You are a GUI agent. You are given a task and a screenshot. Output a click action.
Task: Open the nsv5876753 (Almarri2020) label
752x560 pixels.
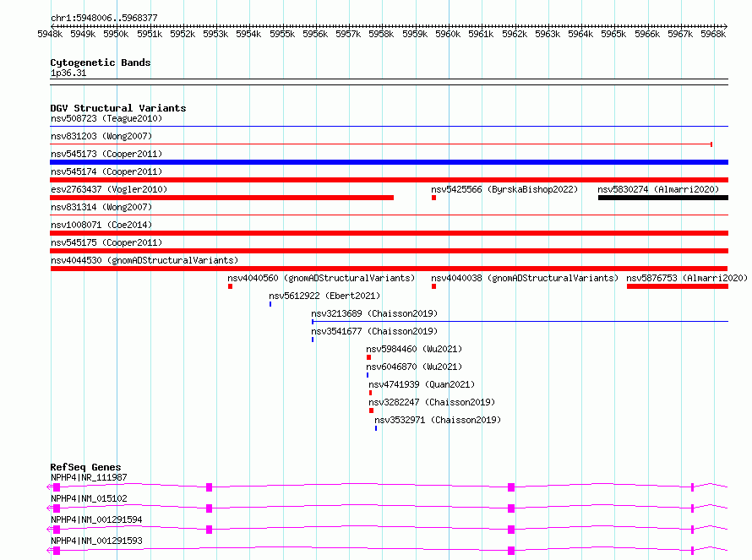[687, 278]
